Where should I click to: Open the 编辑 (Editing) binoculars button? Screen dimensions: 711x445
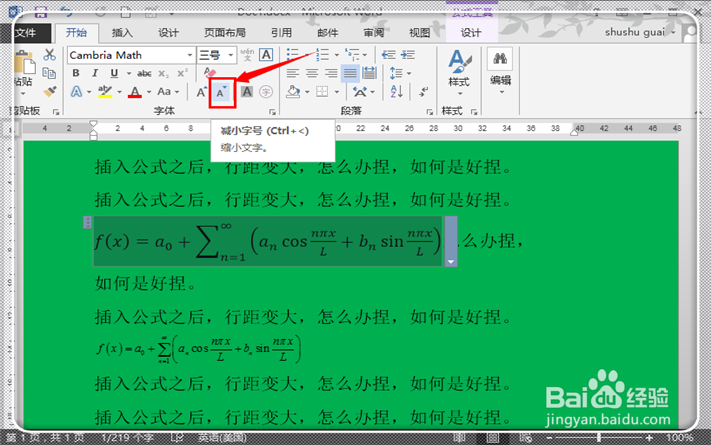500,72
